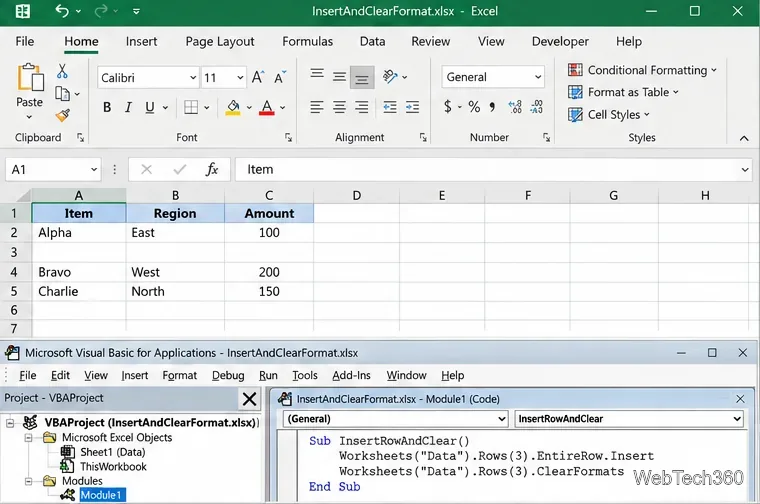760x504 pixels.
Task: Open Customize Quick Access Toolbar arrow
Action: click(136, 11)
